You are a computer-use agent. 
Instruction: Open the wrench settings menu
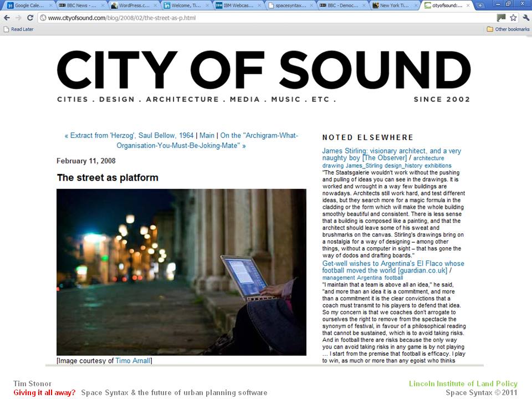point(525,18)
